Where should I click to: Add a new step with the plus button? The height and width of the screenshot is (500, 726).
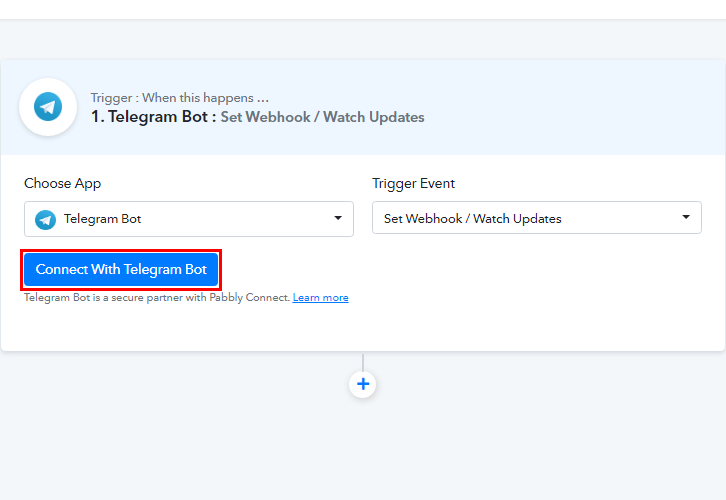point(363,384)
